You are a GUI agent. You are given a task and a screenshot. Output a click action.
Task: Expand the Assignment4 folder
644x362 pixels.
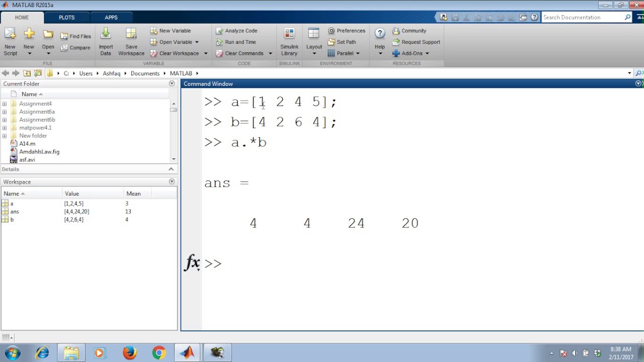tap(5, 104)
